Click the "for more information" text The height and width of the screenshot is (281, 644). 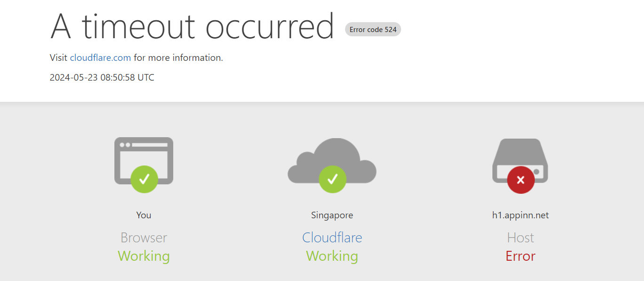(178, 58)
